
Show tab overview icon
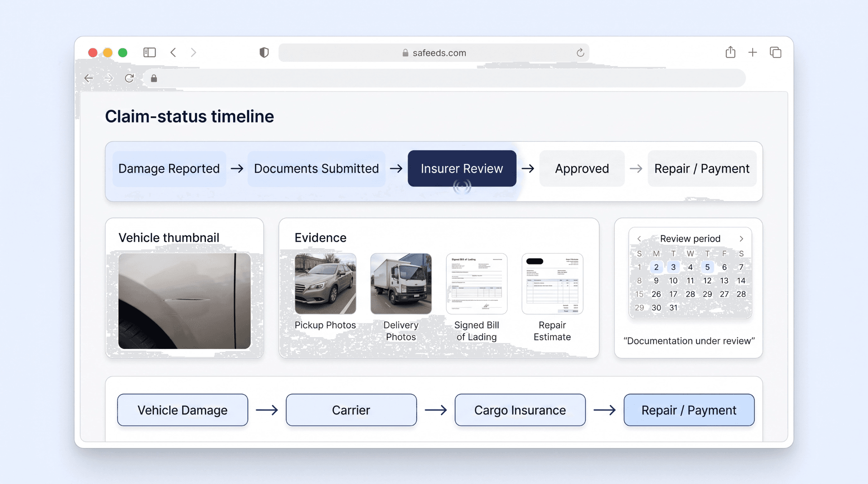tap(776, 53)
